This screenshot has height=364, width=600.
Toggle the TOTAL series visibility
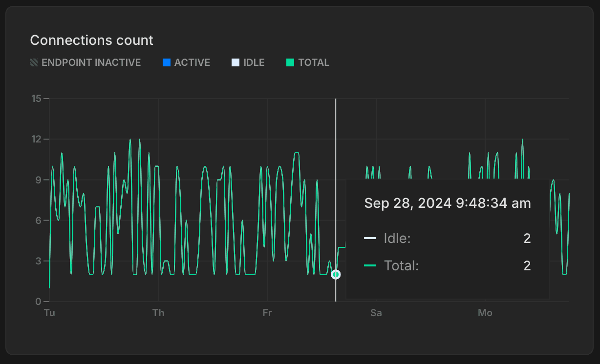[307, 62]
